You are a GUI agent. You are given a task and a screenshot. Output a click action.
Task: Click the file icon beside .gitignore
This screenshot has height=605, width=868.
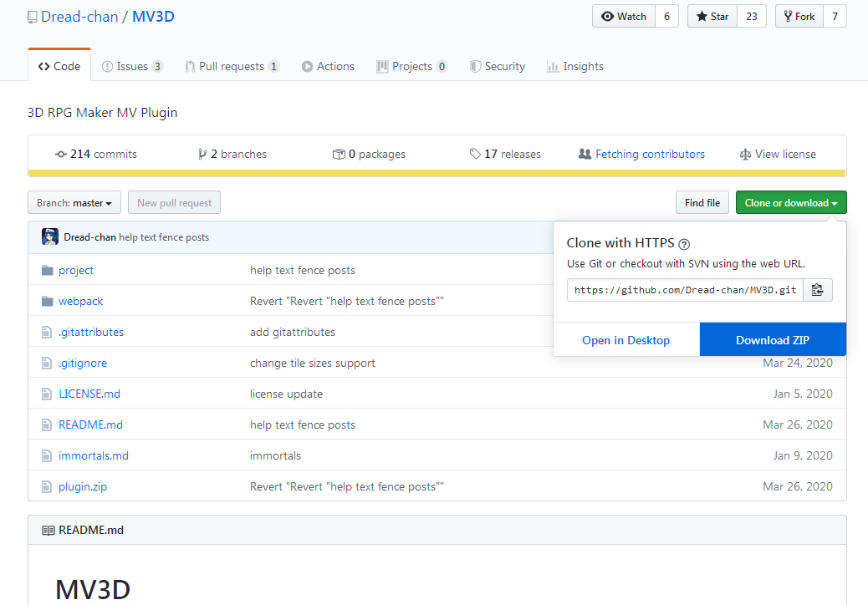point(47,364)
